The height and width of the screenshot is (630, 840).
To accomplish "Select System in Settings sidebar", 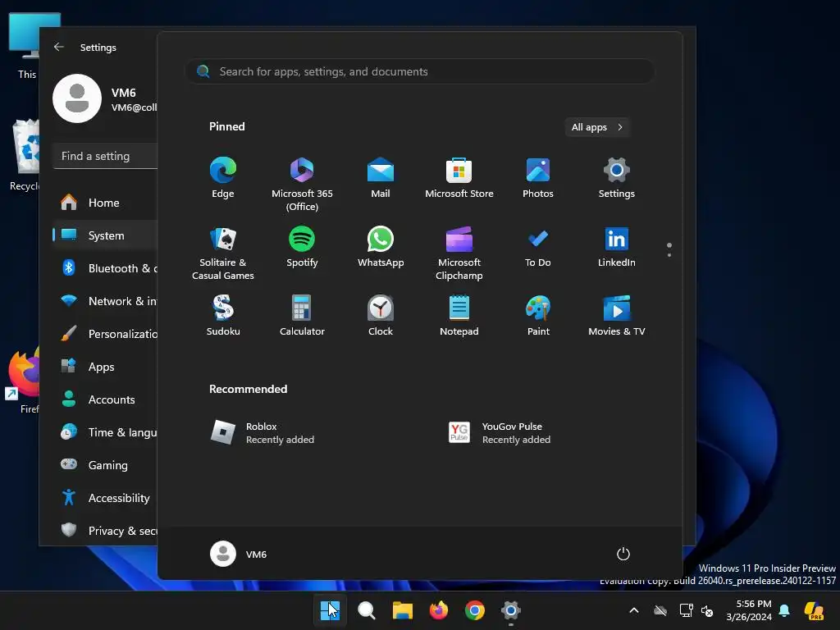I will tap(106, 235).
